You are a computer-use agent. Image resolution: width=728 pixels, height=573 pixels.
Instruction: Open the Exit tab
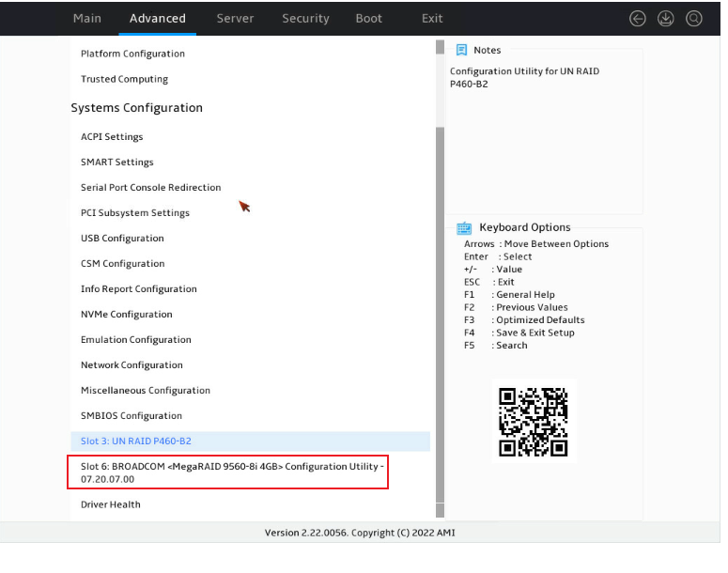click(432, 18)
